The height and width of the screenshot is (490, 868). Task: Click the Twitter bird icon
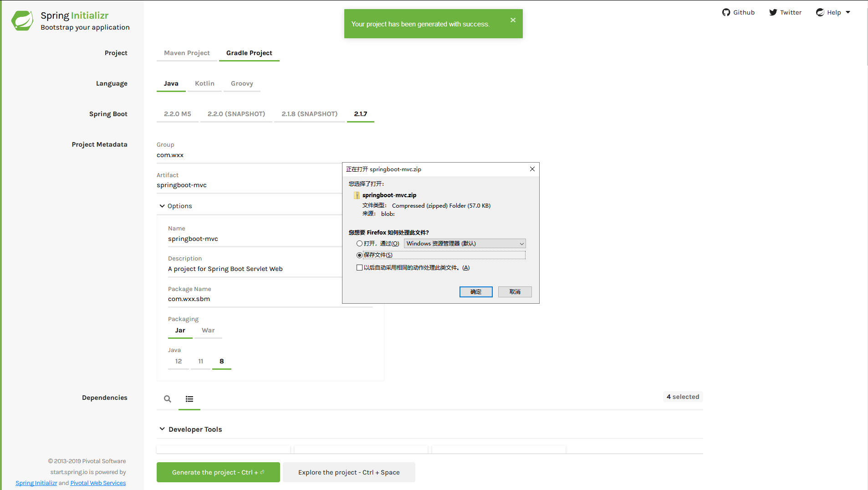[x=773, y=12]
